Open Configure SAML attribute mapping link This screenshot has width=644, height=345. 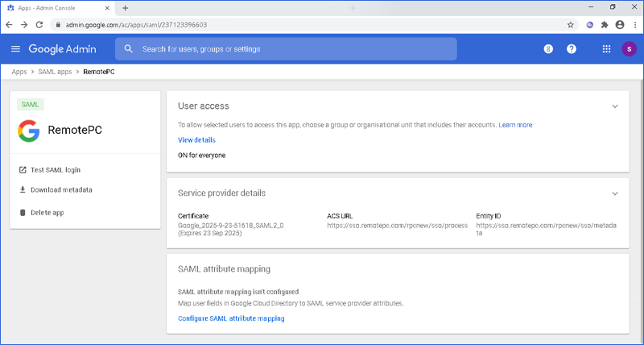point(231,318)
